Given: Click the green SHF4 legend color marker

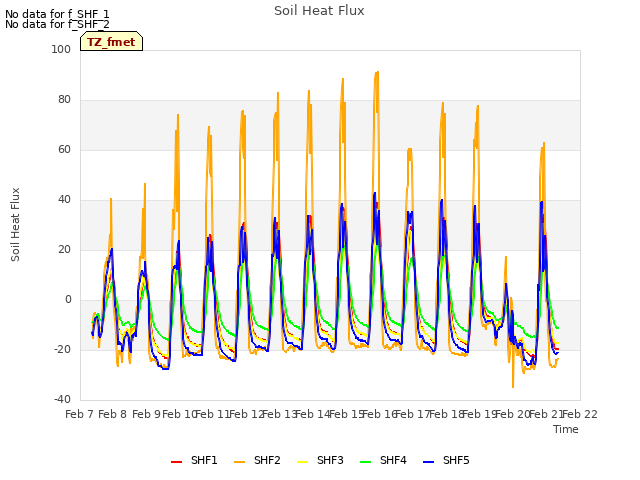Looking at the screenshot, I should (x=366, y=462).
